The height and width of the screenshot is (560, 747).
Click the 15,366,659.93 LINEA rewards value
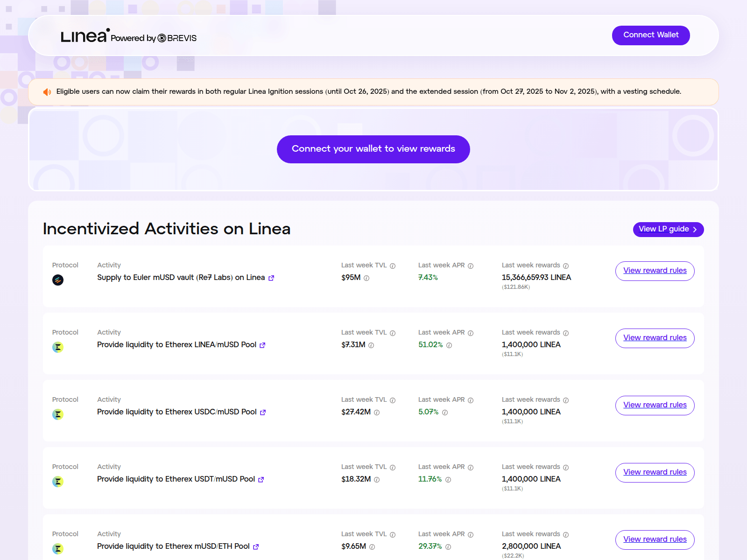(x=536, y=278)
